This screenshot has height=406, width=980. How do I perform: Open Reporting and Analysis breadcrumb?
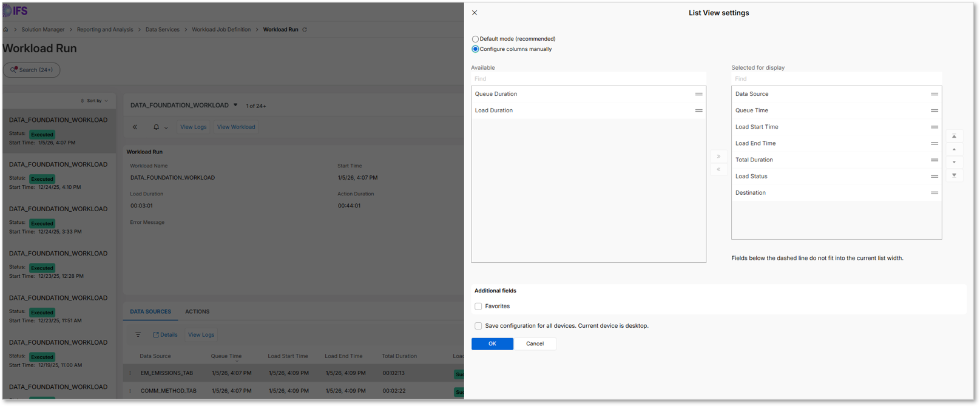pyautogui.click(x=105, y=29)
